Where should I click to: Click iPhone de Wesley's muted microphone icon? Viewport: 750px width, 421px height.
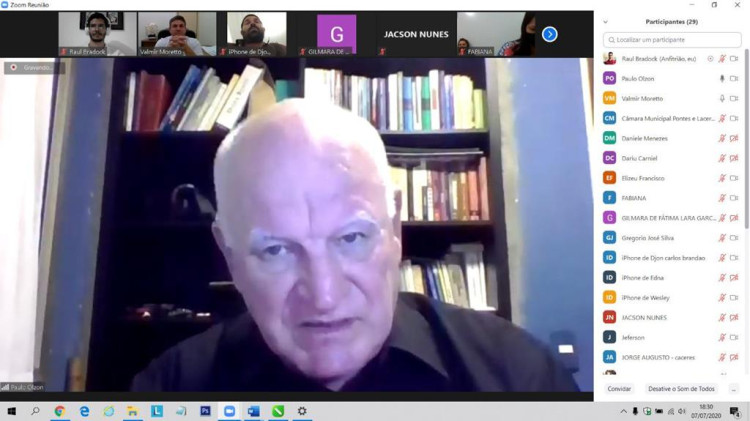[x=722, y=298]
